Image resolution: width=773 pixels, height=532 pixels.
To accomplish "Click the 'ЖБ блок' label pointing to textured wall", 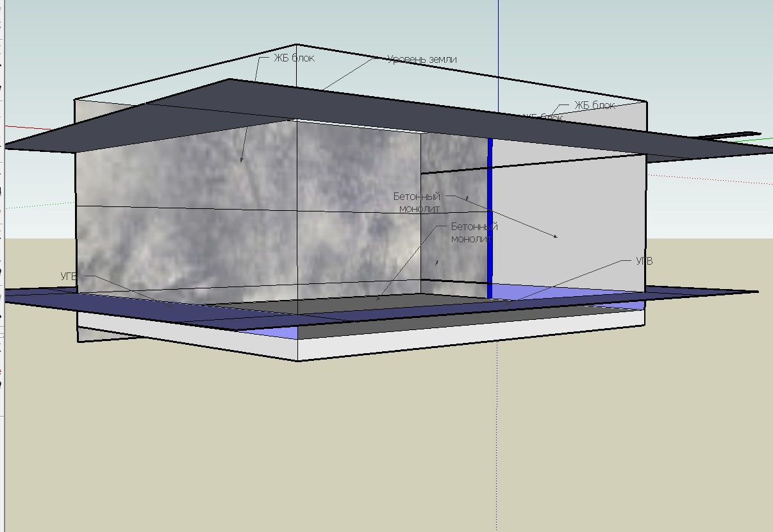I will (294, 58).
